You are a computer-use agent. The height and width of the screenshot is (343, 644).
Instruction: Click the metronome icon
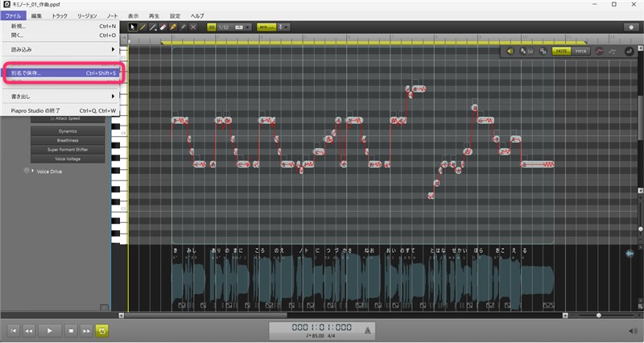368,330
